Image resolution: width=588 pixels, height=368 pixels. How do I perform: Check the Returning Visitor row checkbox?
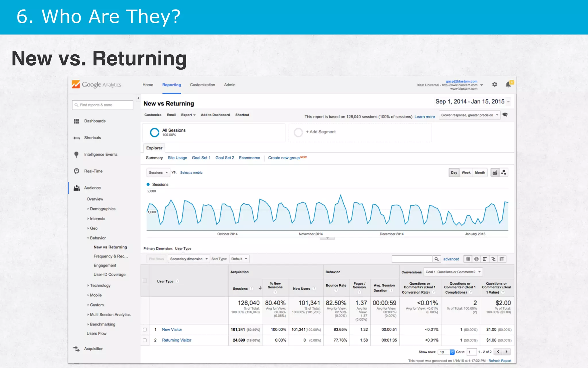click(145, 340)
